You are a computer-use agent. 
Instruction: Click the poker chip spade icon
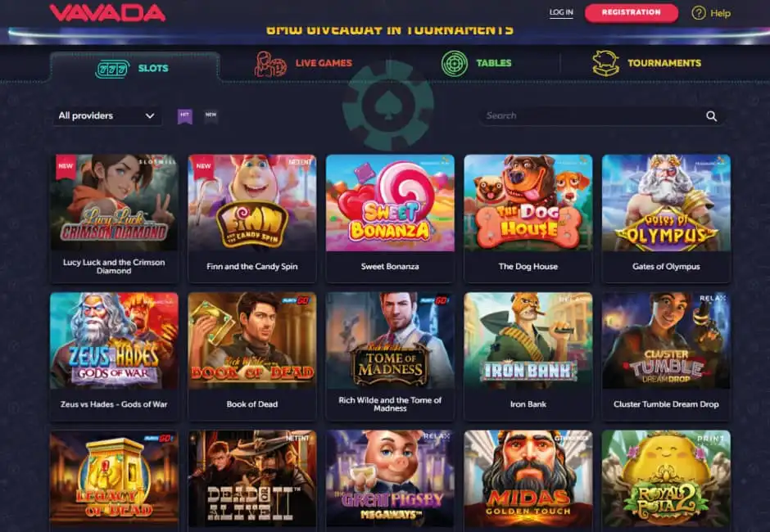pyautogui.click(x=388, y=105)
